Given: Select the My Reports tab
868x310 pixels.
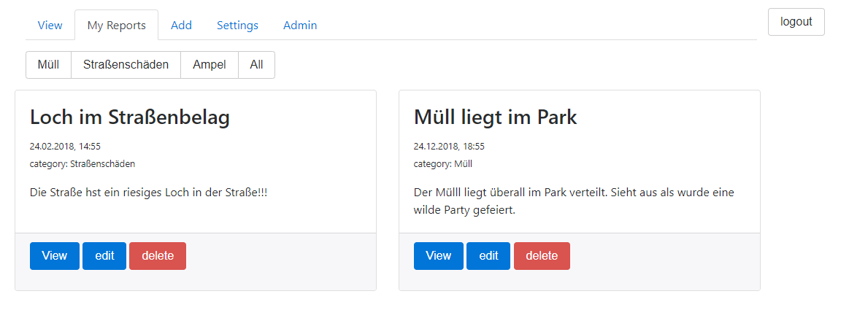Looking at the screenshot, I should 116,26.
